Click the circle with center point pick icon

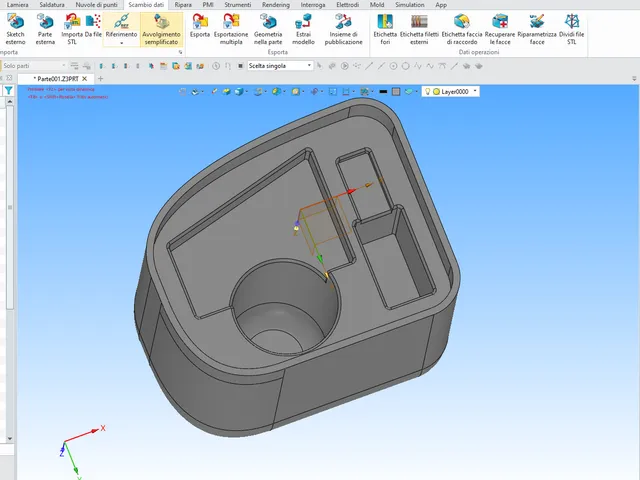[x=393, y=66]
